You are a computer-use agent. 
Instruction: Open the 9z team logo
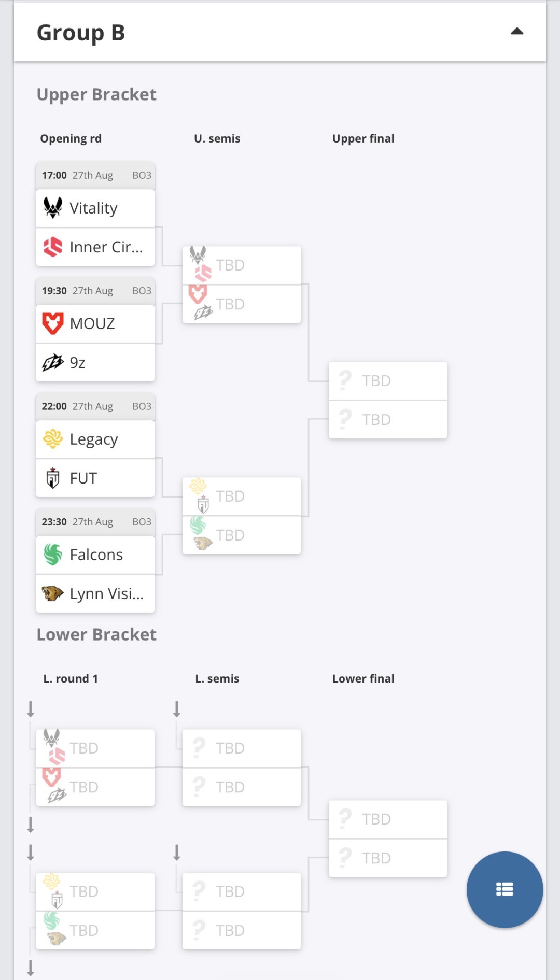tap(53, 362)
